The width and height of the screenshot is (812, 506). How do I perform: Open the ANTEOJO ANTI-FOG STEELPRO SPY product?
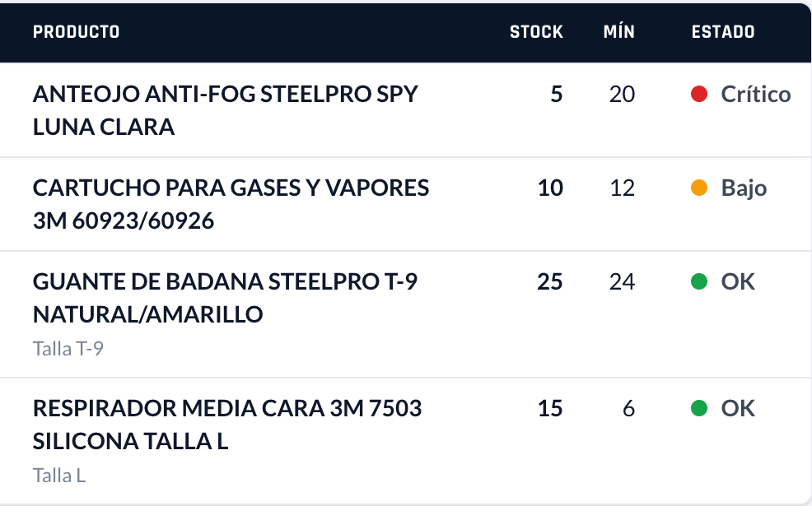[x=226, y=110]
